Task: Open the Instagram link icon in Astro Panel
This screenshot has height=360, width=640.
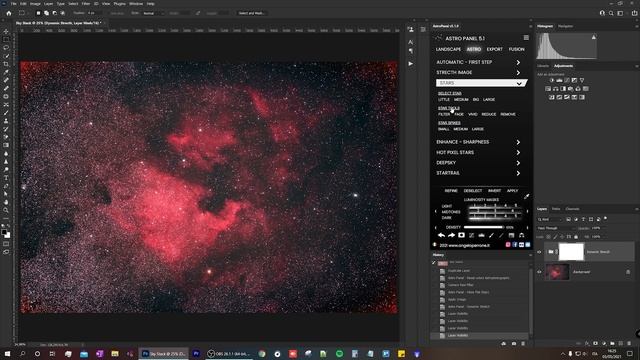Action: [508, 245]
